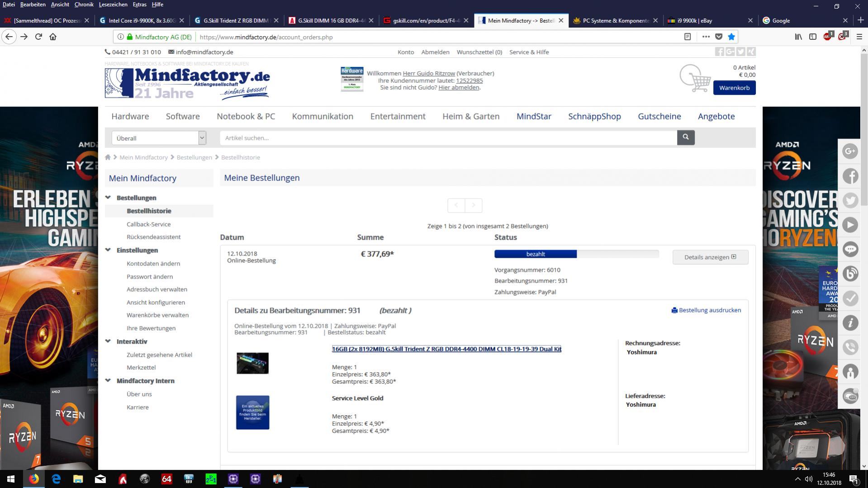The image size is (868, 488).
Task: Click the Adblock extension icon
Action: click(x=828, y=36)
